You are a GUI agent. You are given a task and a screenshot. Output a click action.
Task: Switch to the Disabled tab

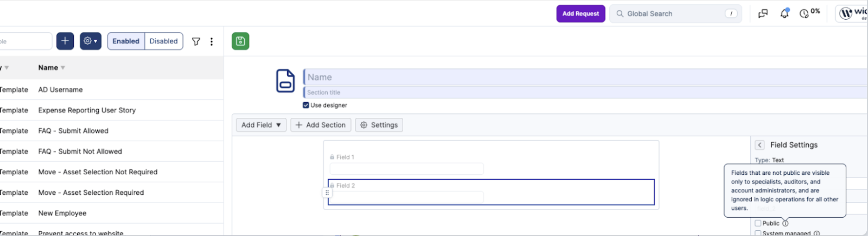164,41
